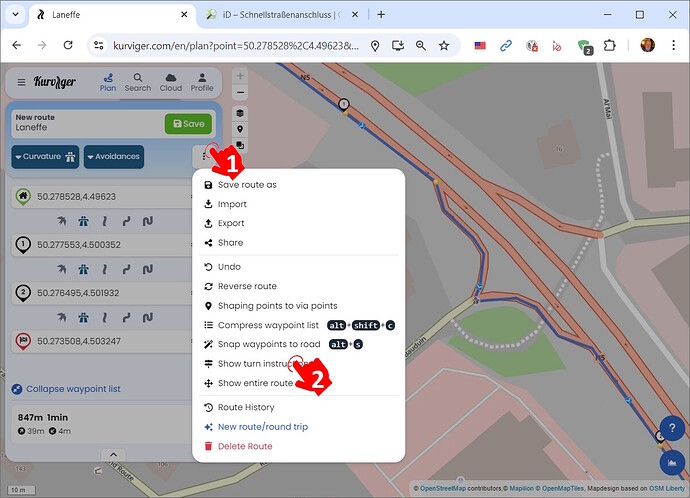Zoom in the map with plus button

click(x=239, y=77)
